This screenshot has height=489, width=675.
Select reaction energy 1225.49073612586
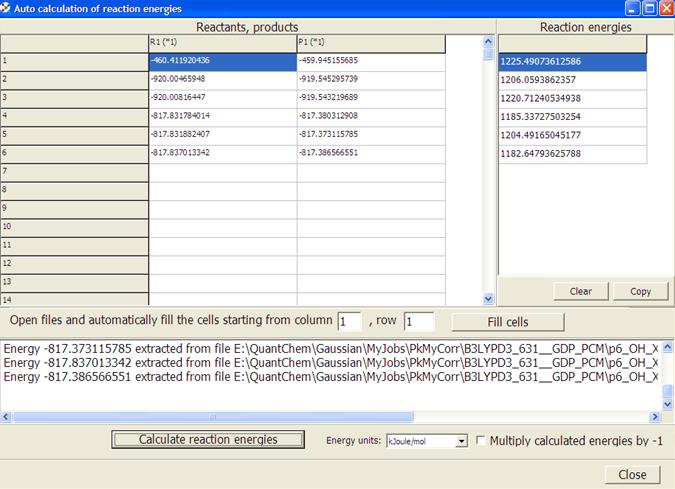pyautogui.click(x=572, y=61)
